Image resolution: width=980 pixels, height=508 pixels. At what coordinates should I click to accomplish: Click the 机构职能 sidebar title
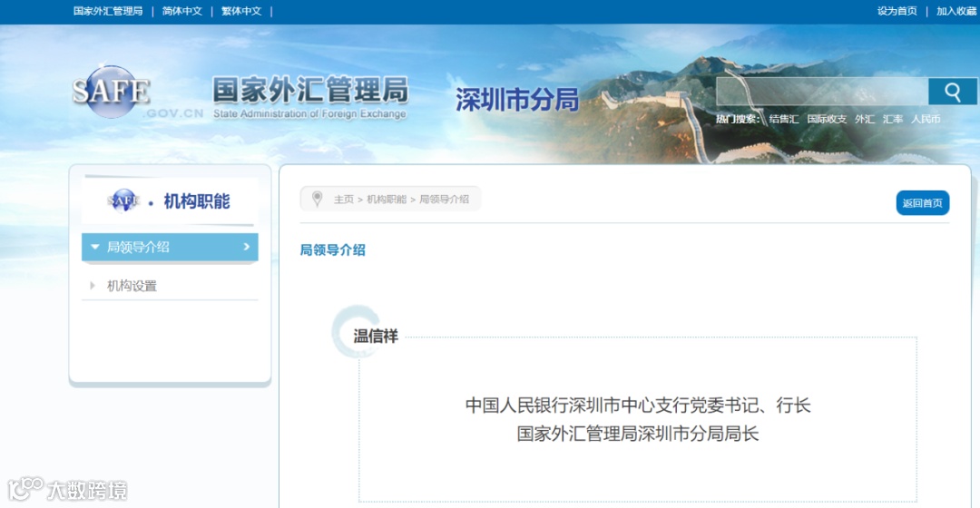pos(196,201)
